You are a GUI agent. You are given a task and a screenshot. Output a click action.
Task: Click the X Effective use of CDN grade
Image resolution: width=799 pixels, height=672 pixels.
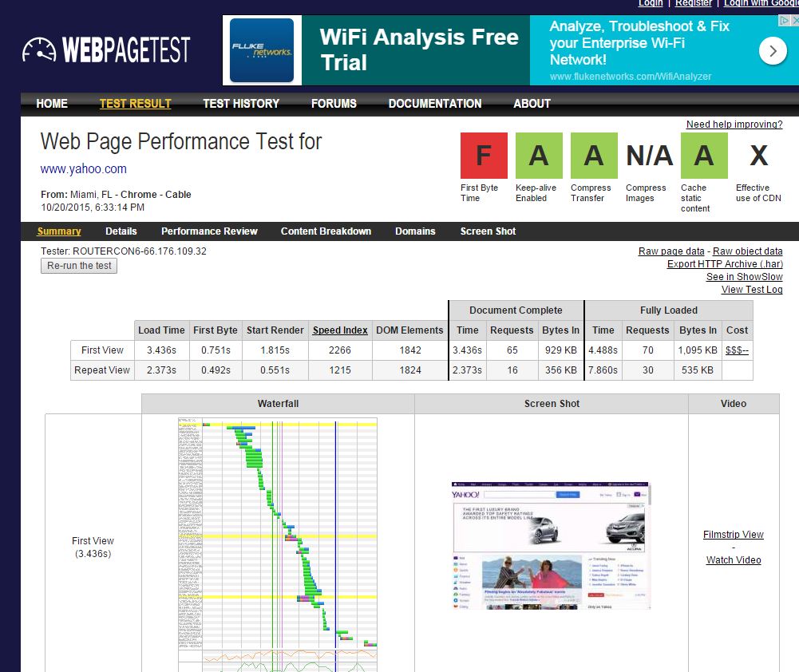click(x=759, y=156)
